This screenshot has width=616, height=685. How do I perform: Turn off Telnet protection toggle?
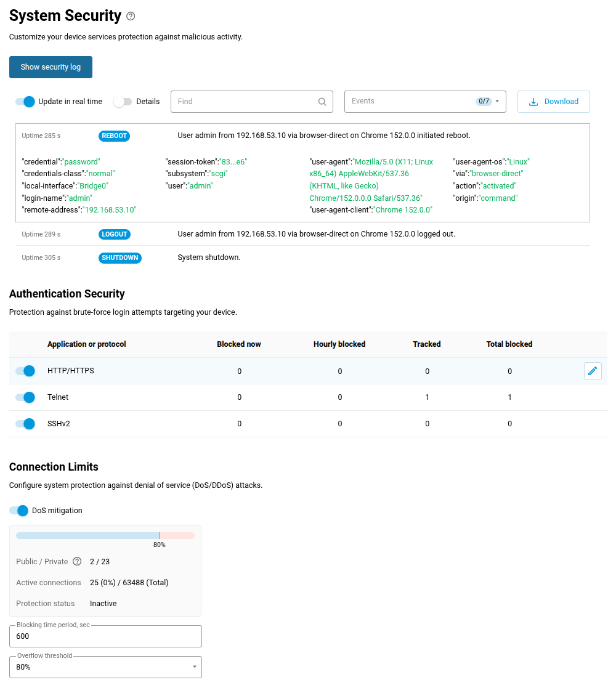click(25, 397)
